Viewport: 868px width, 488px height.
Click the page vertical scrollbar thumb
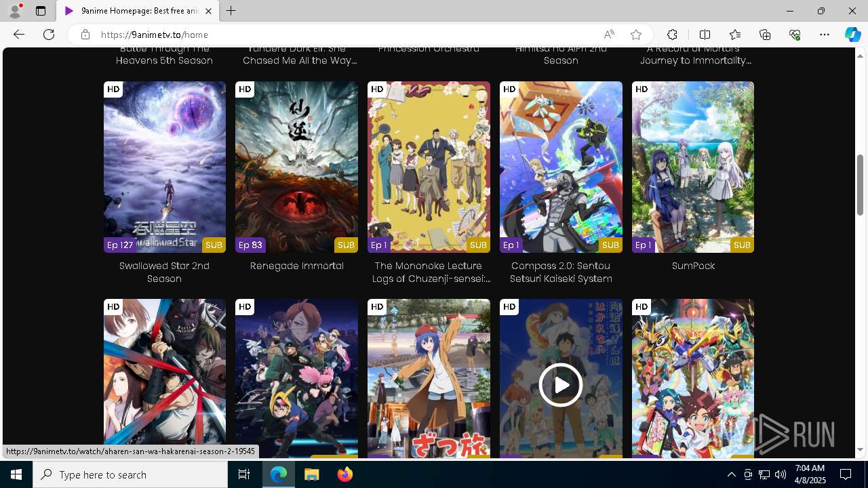point(860,185)
